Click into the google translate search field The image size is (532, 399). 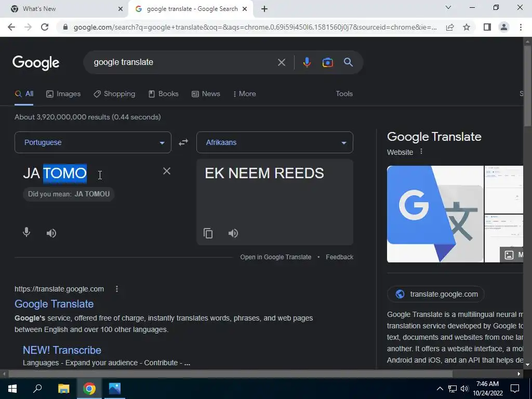(183, 62)
